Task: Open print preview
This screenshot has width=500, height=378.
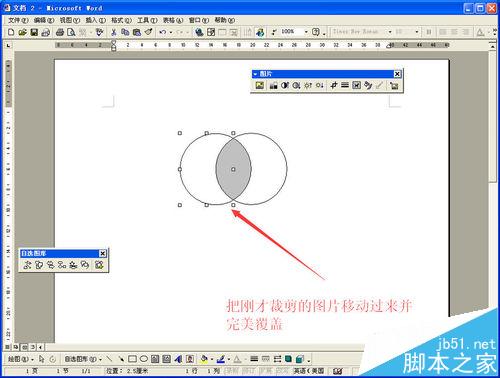Action: point(71,32)
